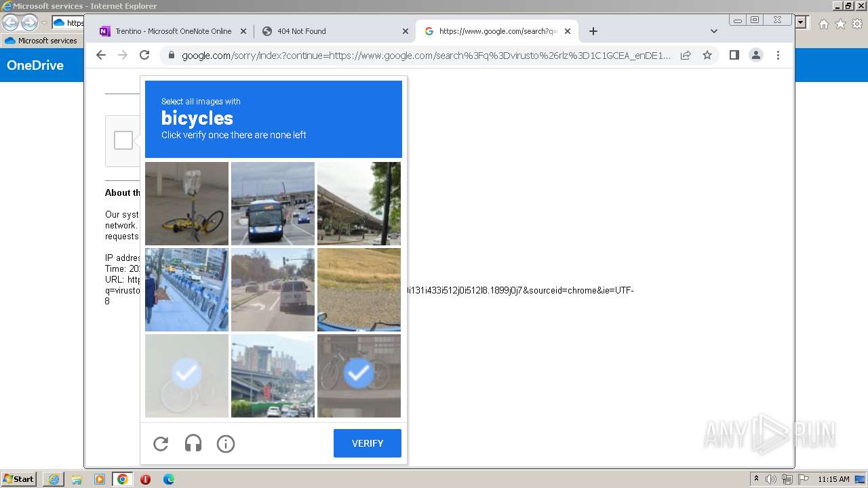Click the Chrome address bar URL

coord(426,56)
